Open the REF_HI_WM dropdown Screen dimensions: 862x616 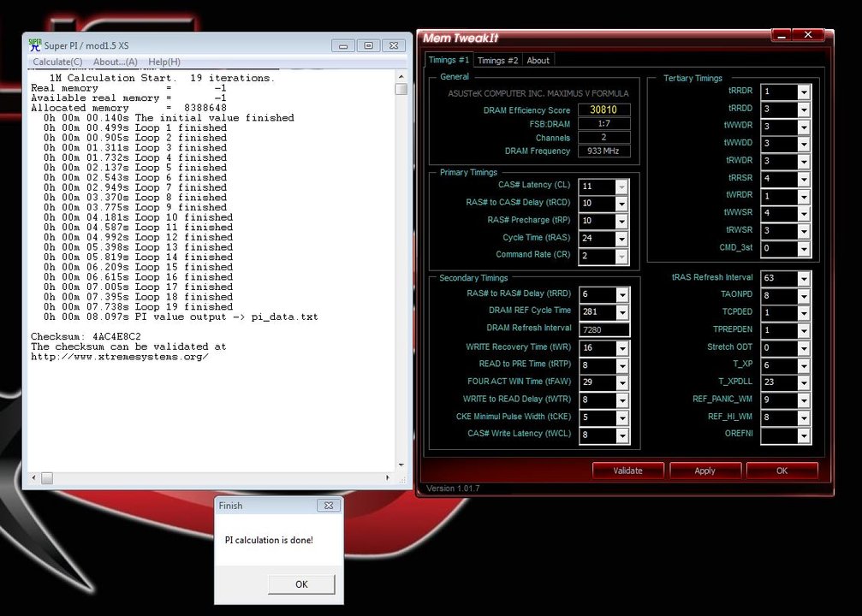[x=804, y=418]
